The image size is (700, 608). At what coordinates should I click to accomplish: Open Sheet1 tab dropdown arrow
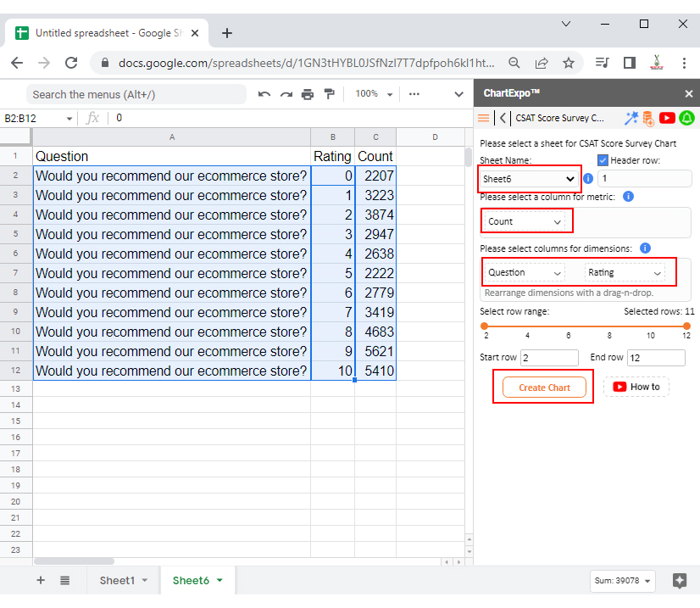pos(145,580)
